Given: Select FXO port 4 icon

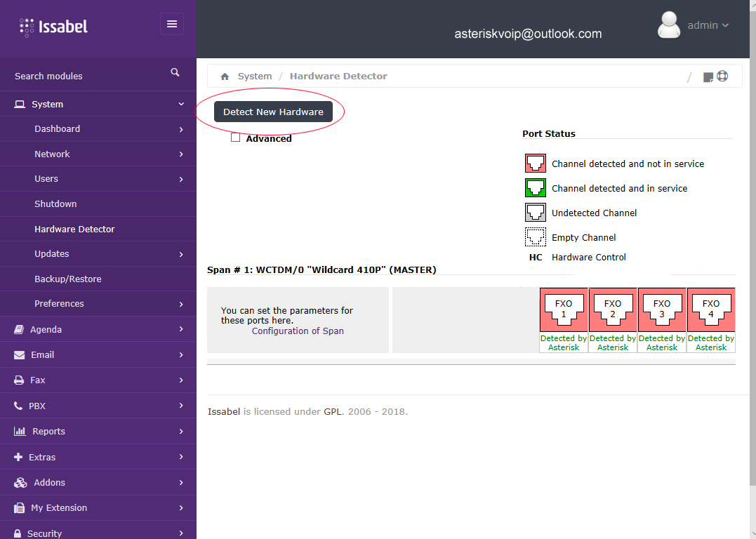Looking at the screenshot, I should click(x=711, y=309).
